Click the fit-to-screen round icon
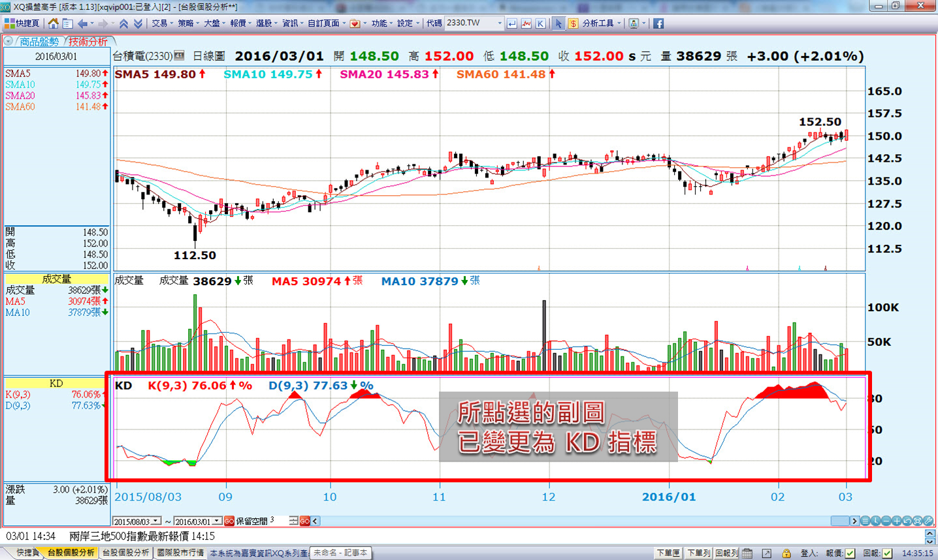The width and height of the screenshot is (938, 560). 918,521
